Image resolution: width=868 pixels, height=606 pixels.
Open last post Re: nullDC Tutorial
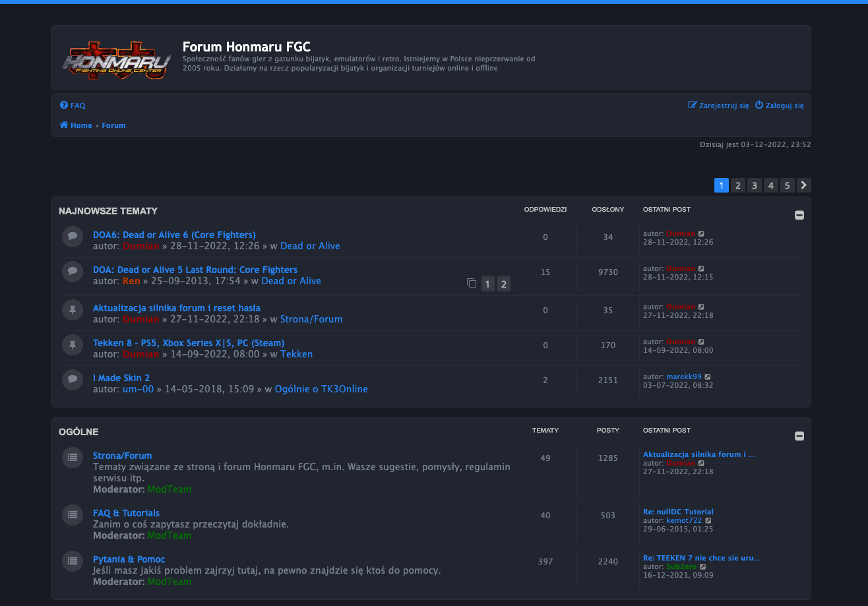(678, 512)
